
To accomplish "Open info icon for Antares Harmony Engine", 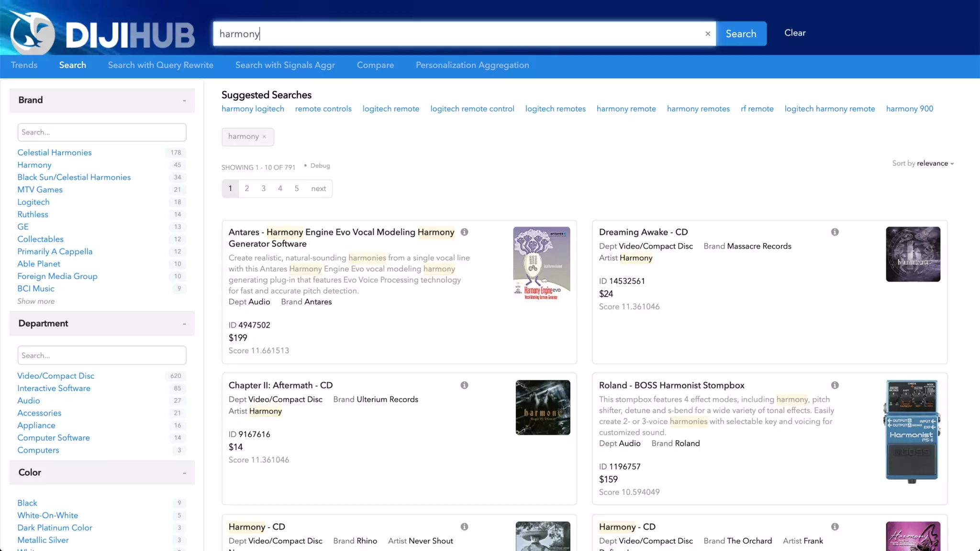I will [x=464, y=232].
